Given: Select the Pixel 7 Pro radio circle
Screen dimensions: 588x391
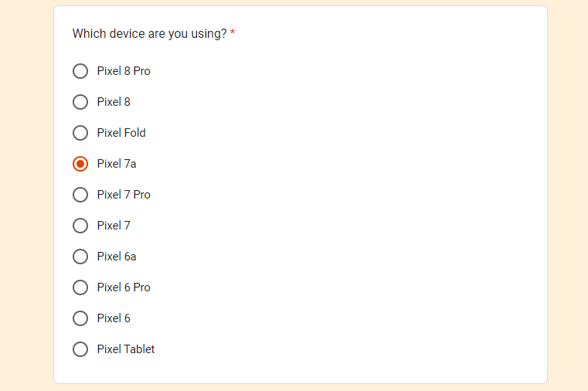Looking at the screenshot, I should click(80, 195).
